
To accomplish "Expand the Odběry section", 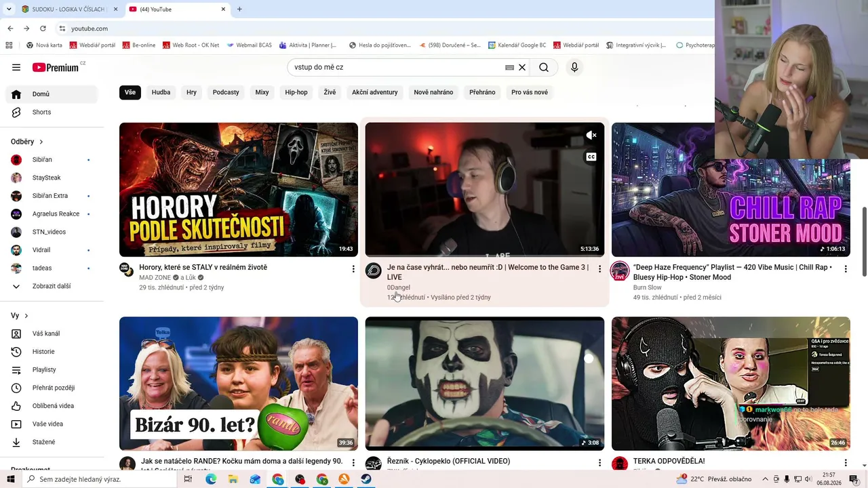I will point(27,142).
